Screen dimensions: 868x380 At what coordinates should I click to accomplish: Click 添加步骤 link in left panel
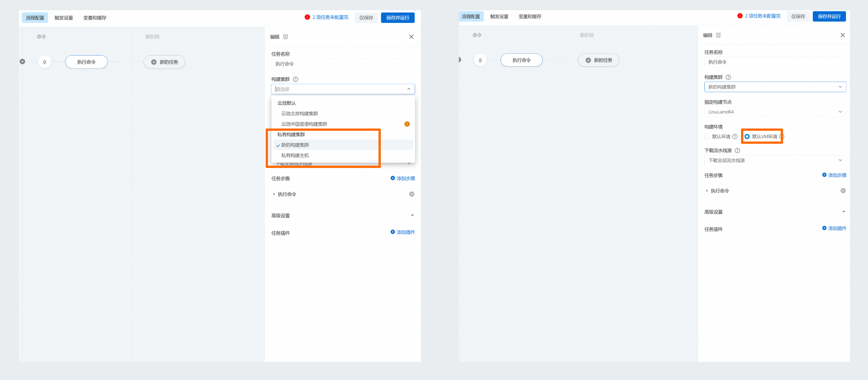point(403,179)
